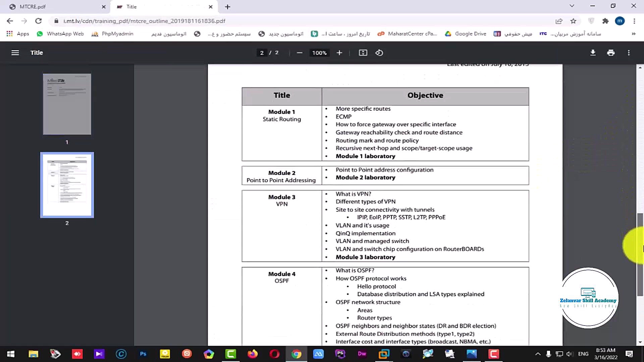Open Google Drive bookmark
Viewport: 644px width, 362px height.
466,34
